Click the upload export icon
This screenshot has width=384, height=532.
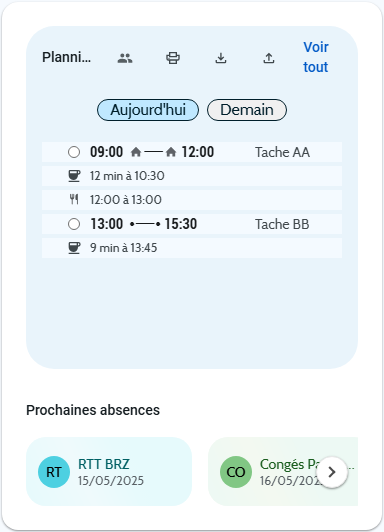[x=269, y=58]
